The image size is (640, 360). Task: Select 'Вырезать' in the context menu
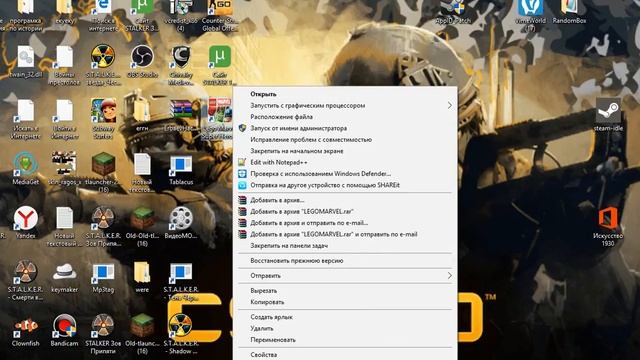click(345, 291)
